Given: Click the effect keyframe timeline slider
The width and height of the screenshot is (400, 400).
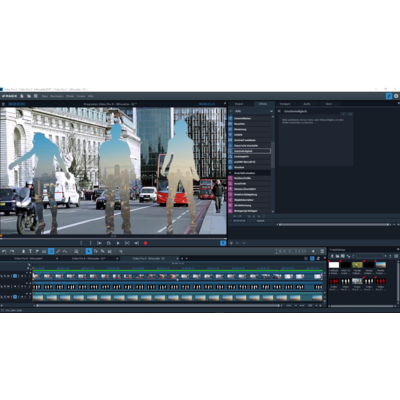Looking at the screenshot, I should pos(334,225).
